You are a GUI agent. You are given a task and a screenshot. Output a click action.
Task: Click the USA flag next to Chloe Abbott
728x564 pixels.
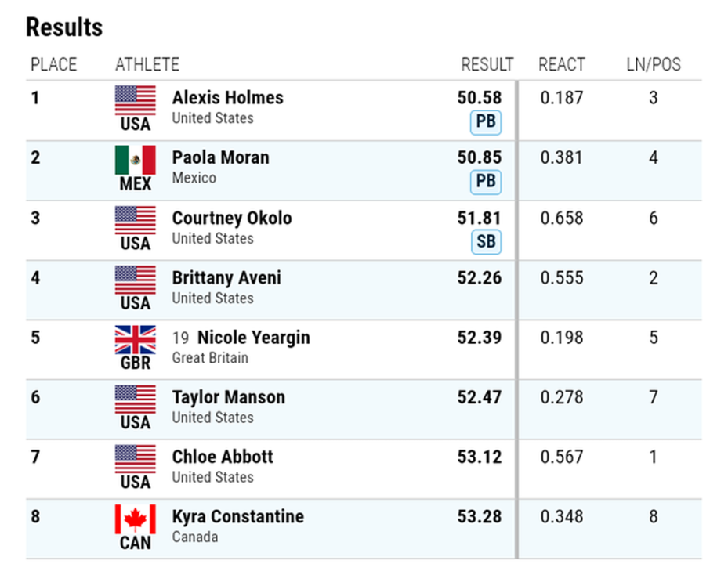tap(136, 459)
